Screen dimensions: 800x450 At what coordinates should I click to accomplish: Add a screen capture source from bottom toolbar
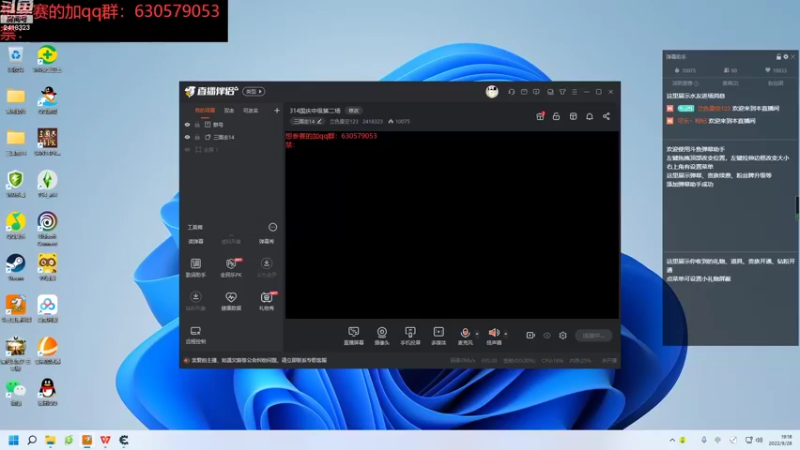tap(354, 336)
